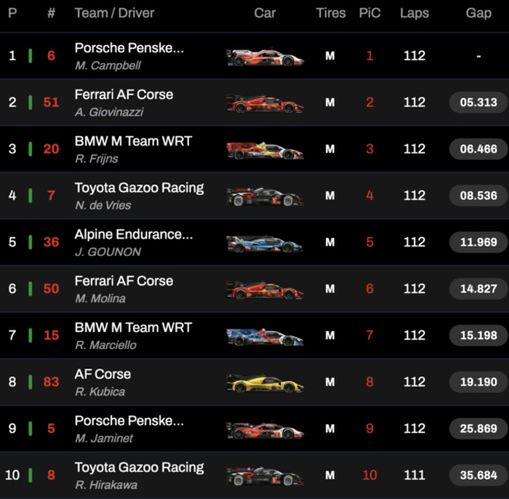Open driver R. Kubica's entry
Screen dimensions: 509x499
(x=100, y=392)
